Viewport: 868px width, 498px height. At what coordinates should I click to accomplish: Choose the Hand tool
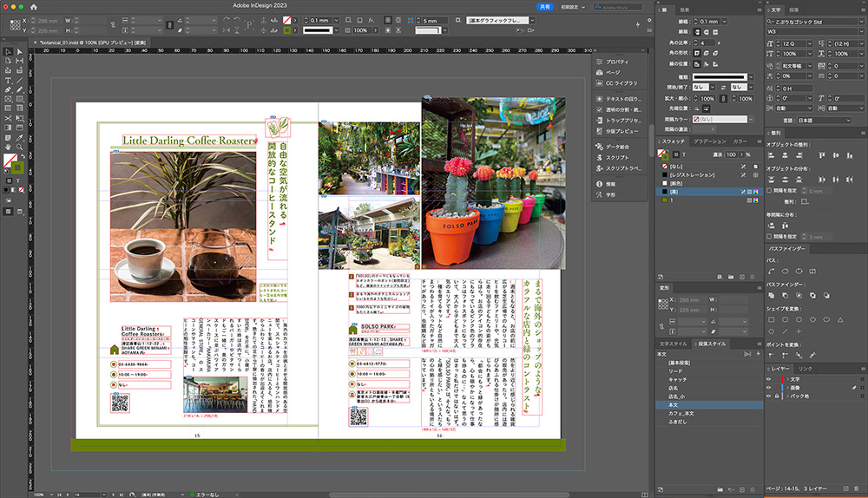[8, 147]
